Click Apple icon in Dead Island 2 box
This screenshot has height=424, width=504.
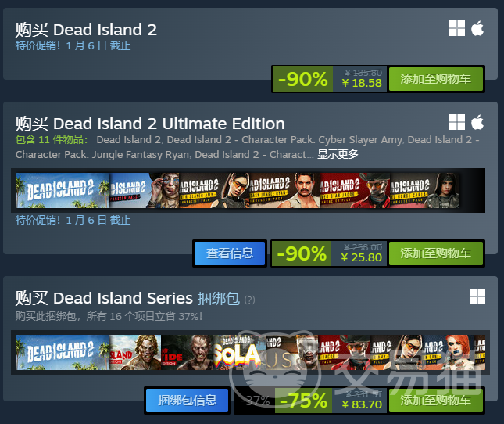pyautogui.click(x=477, y=28)
